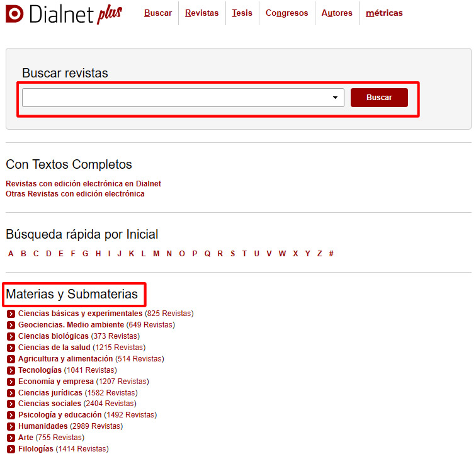Select initial letter Z
The height and width of the screenshot is (459, 476).
pyautogui.click(x=319, y=254)
